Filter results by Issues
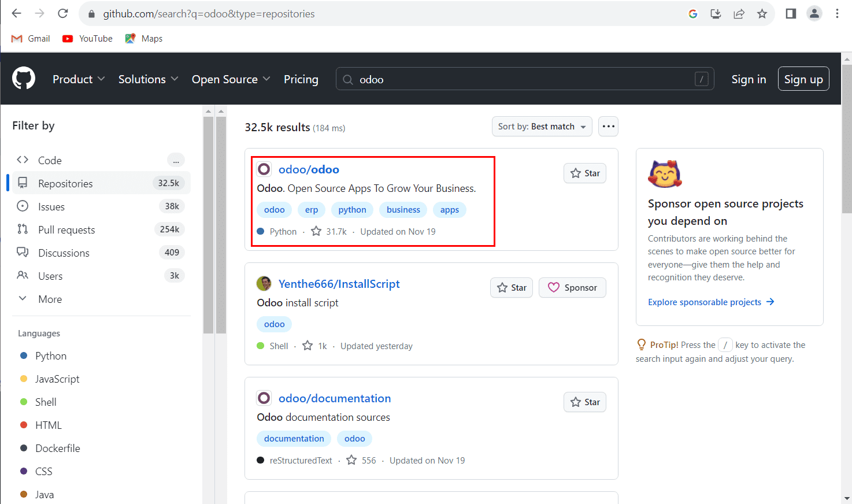852x504 pixels. [x=101, y=206]
